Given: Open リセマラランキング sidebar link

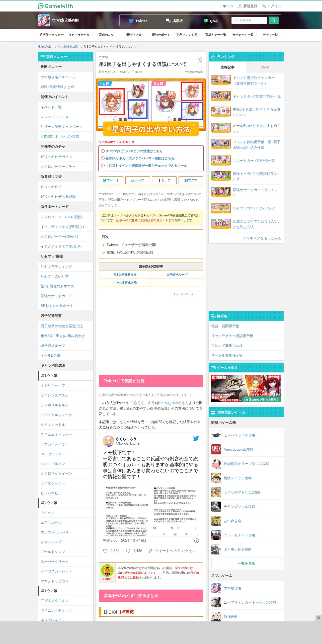Looking at the screenshot, I should (66, 267).
